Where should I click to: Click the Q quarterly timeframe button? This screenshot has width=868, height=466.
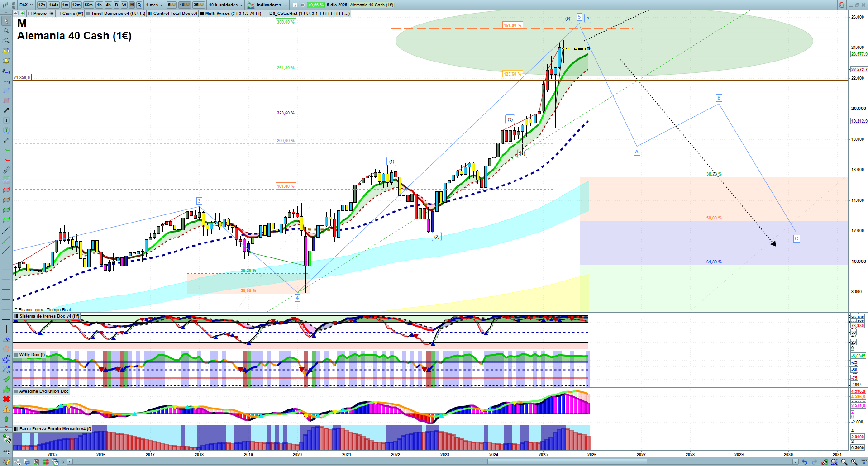click(x=139, y=5)
